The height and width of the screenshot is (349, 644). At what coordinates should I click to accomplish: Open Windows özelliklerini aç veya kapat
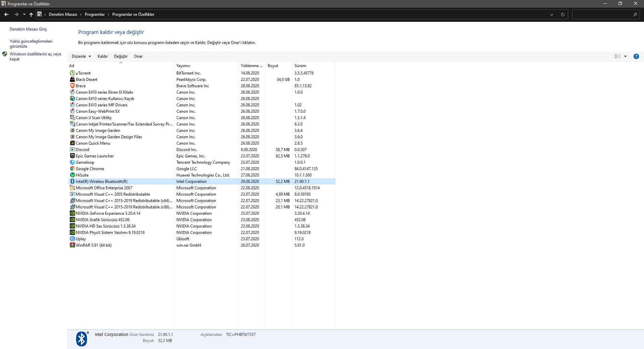tap(35, 56)
